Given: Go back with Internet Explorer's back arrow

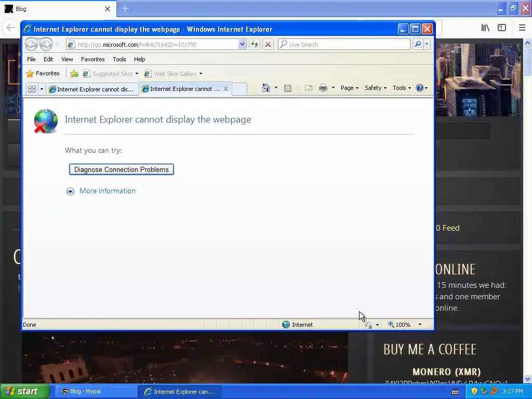Looking at the screenshot, I should pyautogui.click(x=31, y=45).
